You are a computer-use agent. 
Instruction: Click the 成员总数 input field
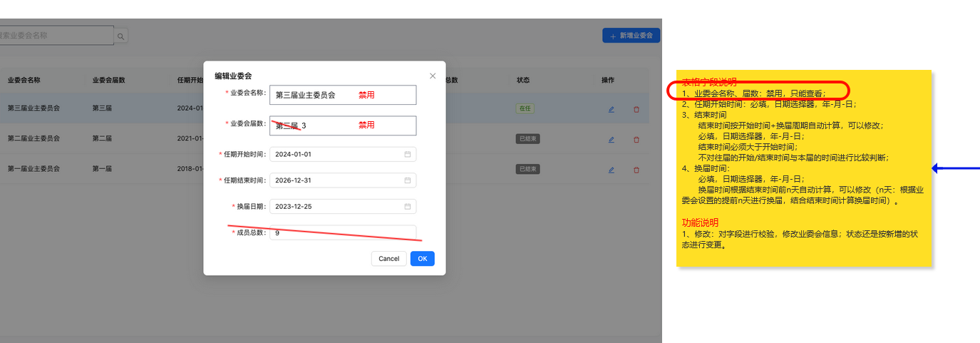(342, 232)
